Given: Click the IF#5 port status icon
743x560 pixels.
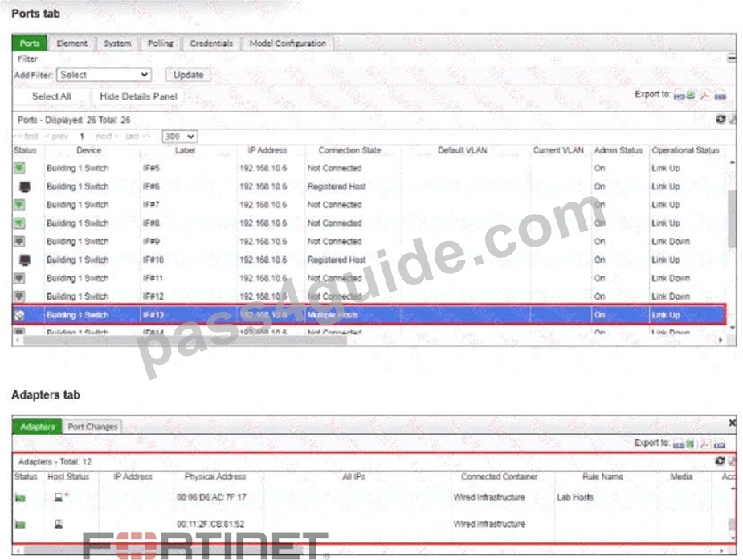Looking at the screenshot, I should coord(19,168).
